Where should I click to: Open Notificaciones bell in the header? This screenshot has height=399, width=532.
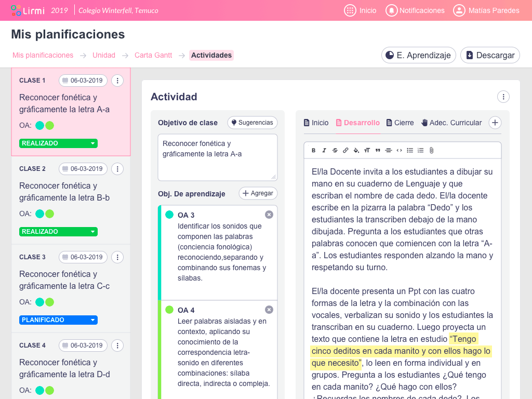point(415,10)
